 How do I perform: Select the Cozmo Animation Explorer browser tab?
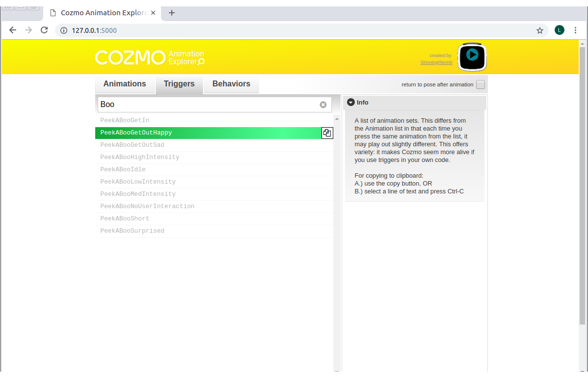103,13
